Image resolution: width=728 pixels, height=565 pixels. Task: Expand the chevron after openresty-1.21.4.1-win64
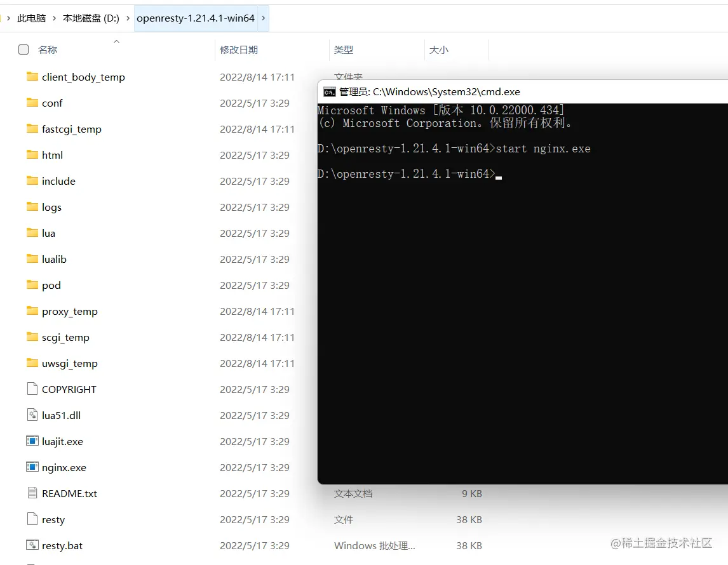[263, 18]
